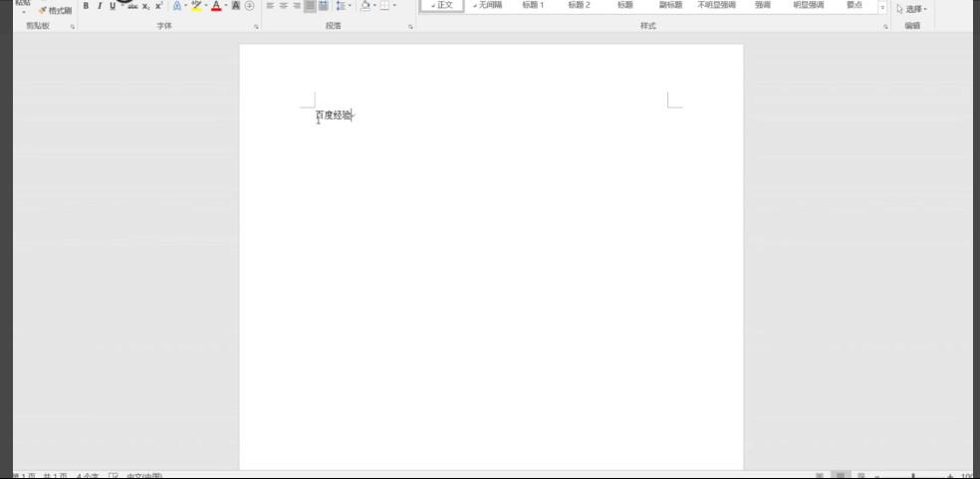The image size is (980, 479).
Task: Apply the 不明显强调 style
Action: [716, 5]
